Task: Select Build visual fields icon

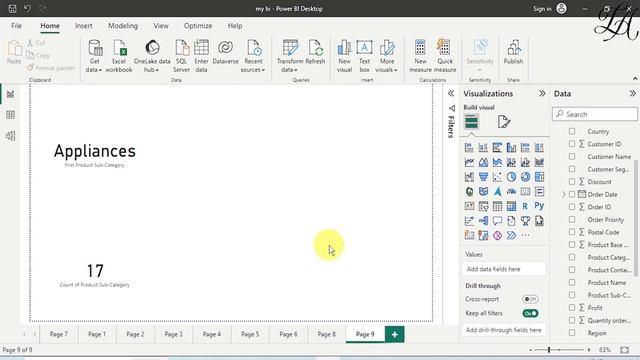Action: pos(471,122)
